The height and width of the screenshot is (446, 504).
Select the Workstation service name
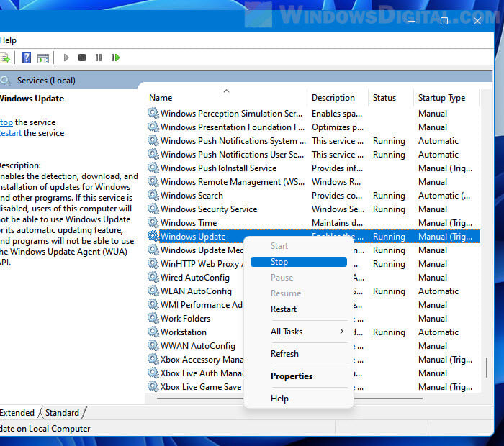[x=184, y=332]
